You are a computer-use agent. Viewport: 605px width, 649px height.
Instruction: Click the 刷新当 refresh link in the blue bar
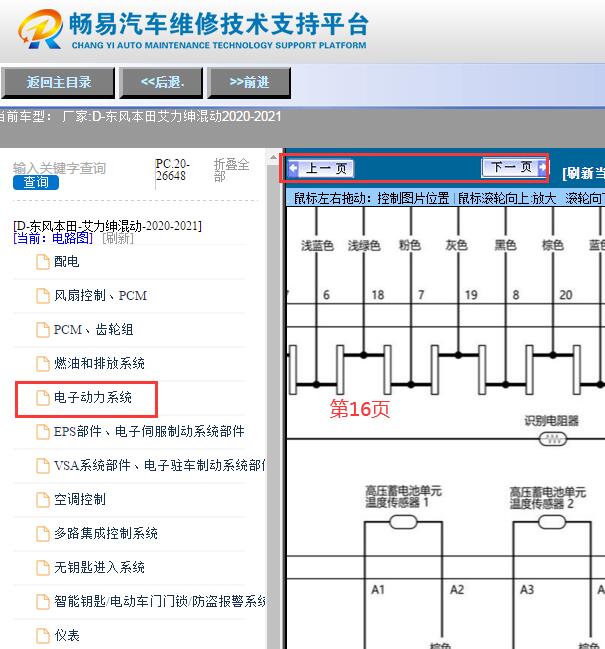coord(583,173)
